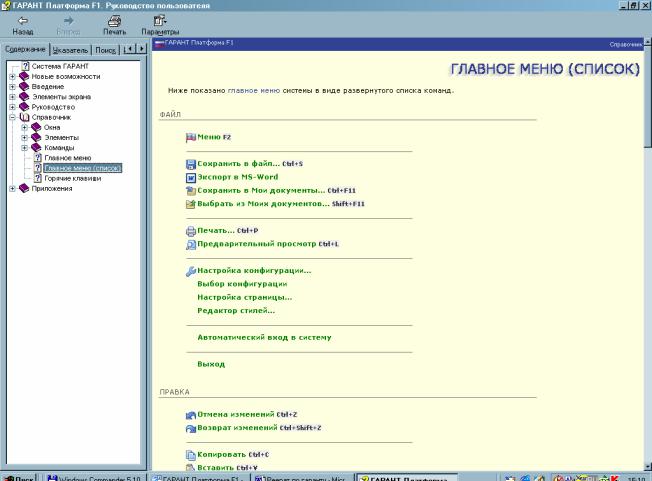Image resolution: width=652 pixels, height=481 pixels.
Task: Expand the Элементы tree node
Action: coord(25,138)
